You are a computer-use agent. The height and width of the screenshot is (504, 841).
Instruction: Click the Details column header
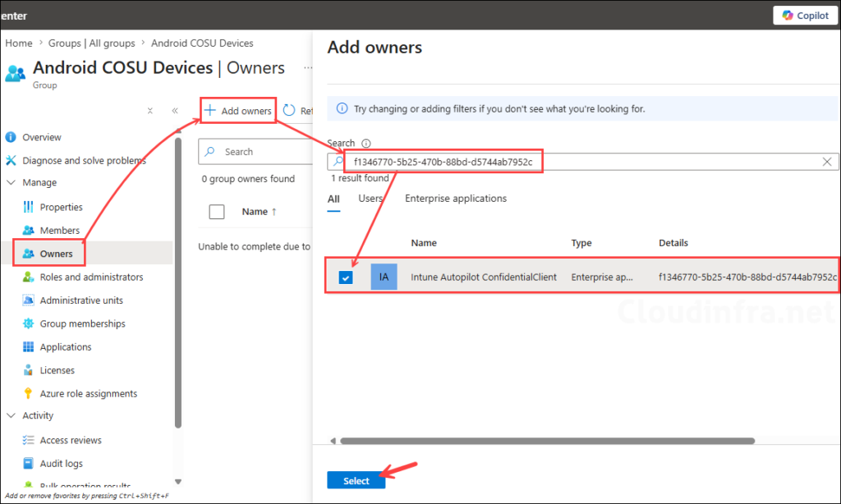pos(673,243)
